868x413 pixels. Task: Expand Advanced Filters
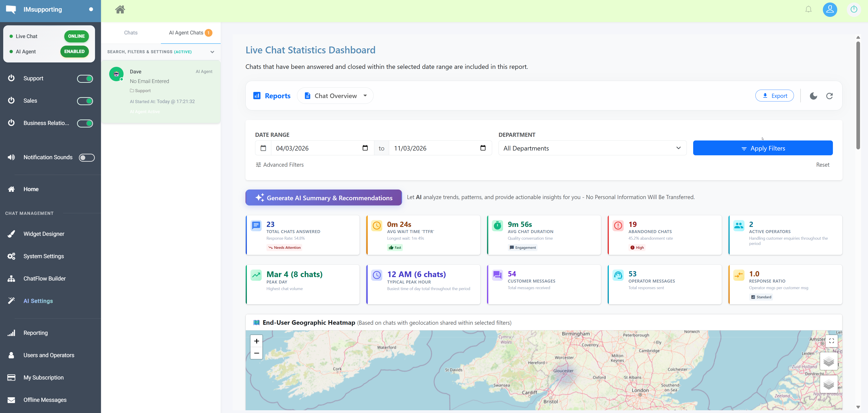click(280, 164)
